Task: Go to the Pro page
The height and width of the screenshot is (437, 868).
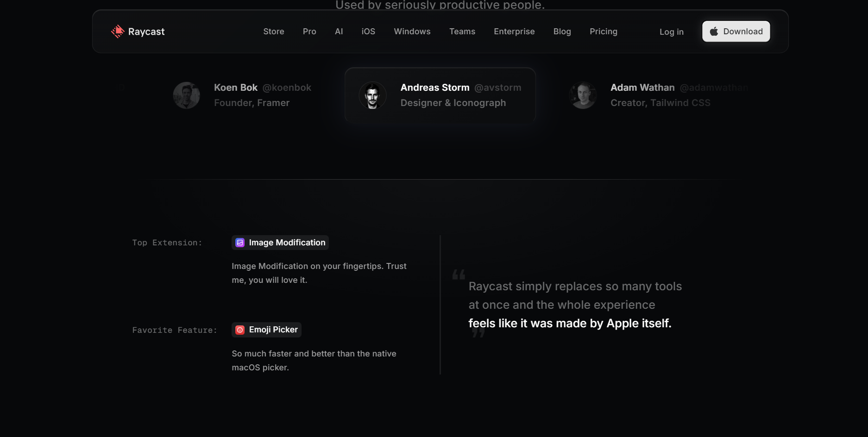Action: coord(309,31)
